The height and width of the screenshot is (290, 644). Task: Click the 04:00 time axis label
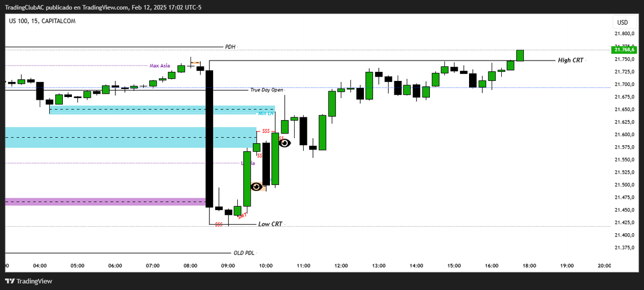(40, 265)
